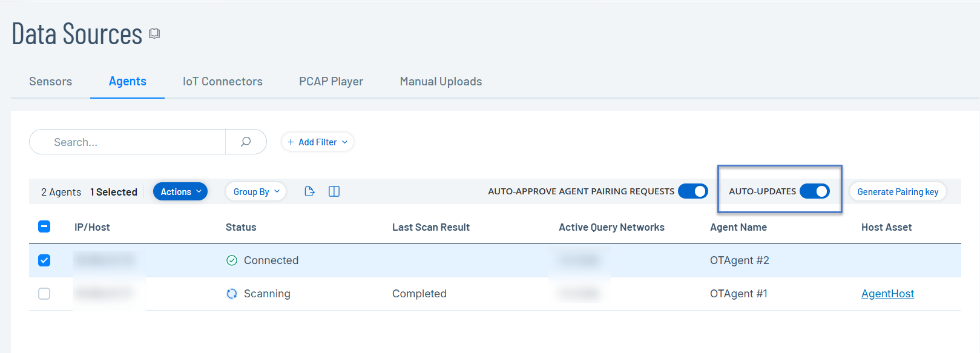Click the documentation icon beside Data Sources
Screen dimensions: 980x353
154,34
